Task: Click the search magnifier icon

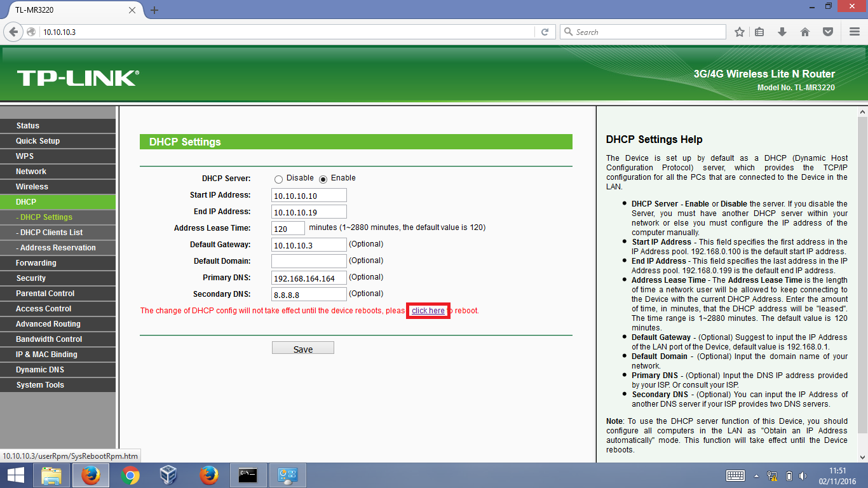Action: (x=568, y=32)
